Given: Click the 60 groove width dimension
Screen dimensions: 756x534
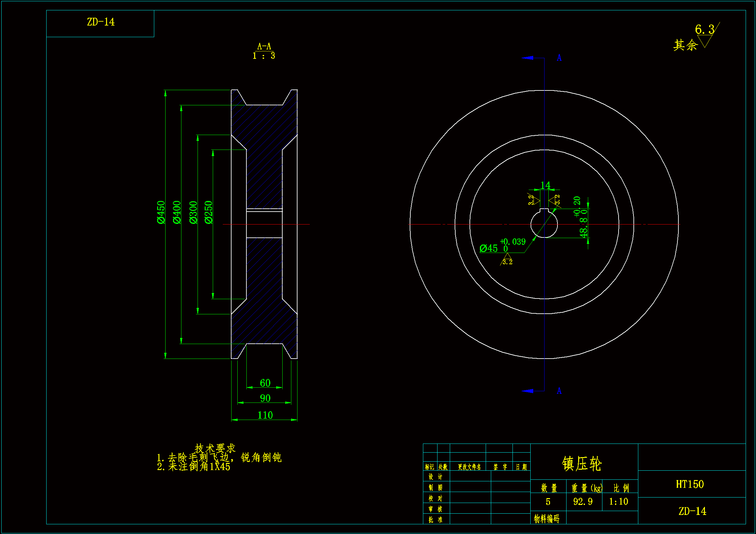Looking at the screenshot, I should pyautogui.click(x=265, y=383).
